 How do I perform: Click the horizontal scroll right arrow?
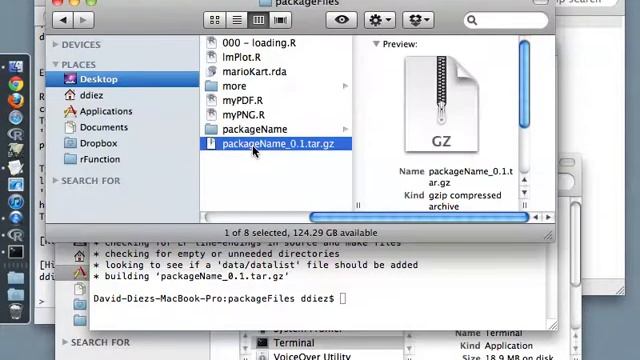(548, 217)
